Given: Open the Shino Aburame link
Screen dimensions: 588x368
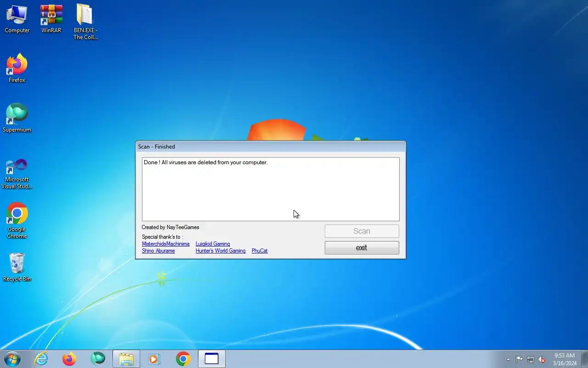Looking at the screenshot, I should tap(158, 251).
